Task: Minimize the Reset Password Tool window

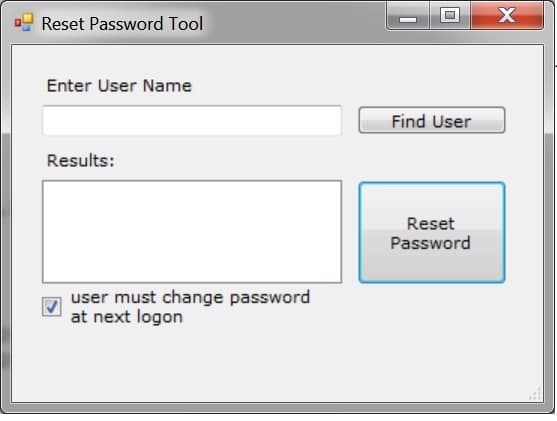Action: click(x=408, y=15)
